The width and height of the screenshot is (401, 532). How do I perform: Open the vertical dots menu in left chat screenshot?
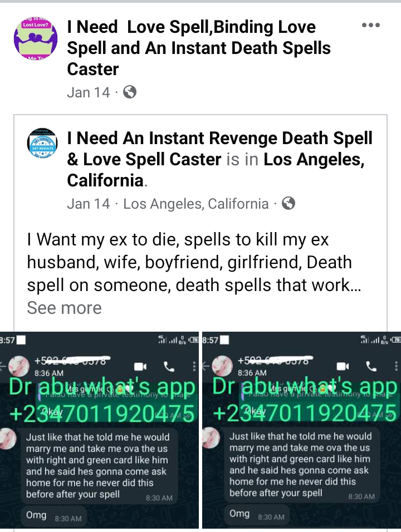194,366
